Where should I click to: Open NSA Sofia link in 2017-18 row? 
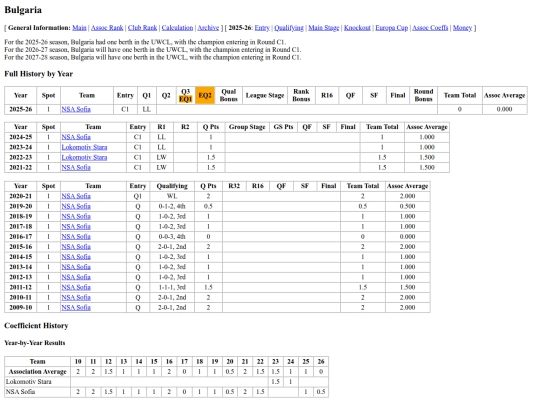tap(76, 227)
